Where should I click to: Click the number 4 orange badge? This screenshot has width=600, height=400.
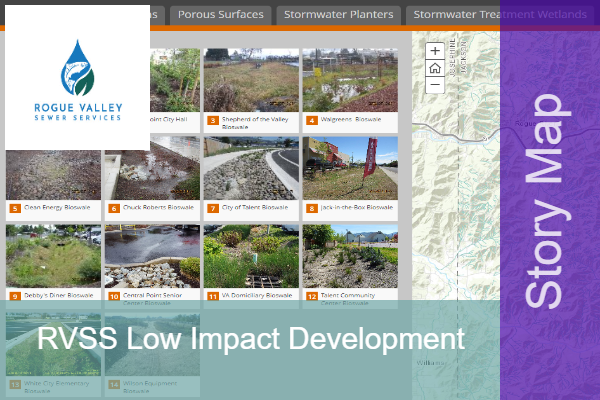312,121
